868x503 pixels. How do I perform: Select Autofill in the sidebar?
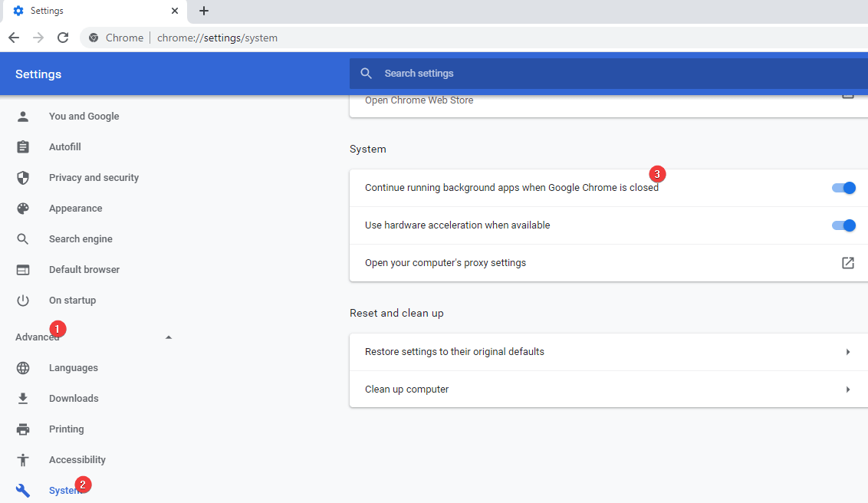point(65,147)
